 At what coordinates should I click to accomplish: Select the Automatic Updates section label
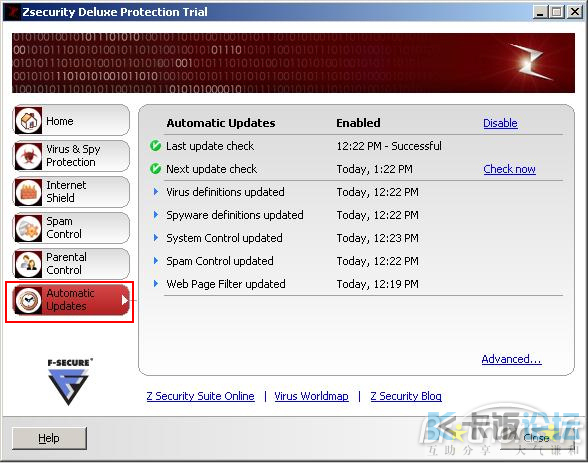click(70, 300)
